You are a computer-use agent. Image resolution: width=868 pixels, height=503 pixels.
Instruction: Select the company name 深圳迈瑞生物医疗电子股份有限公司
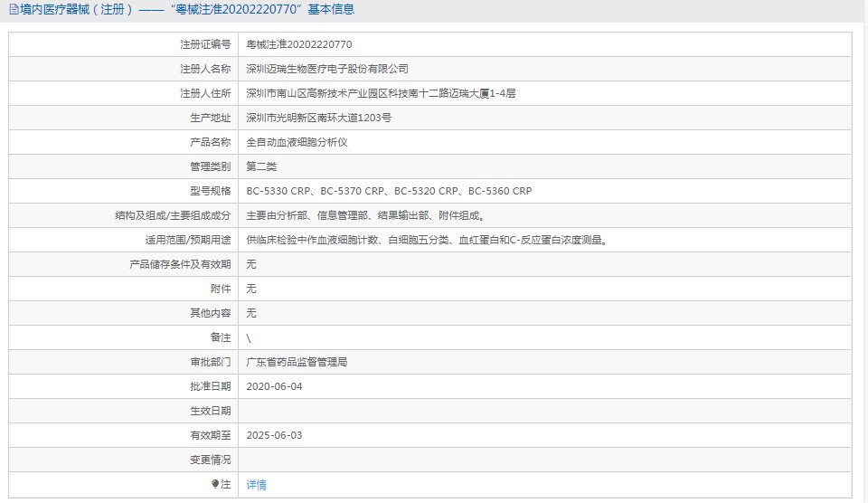[327, 69]
